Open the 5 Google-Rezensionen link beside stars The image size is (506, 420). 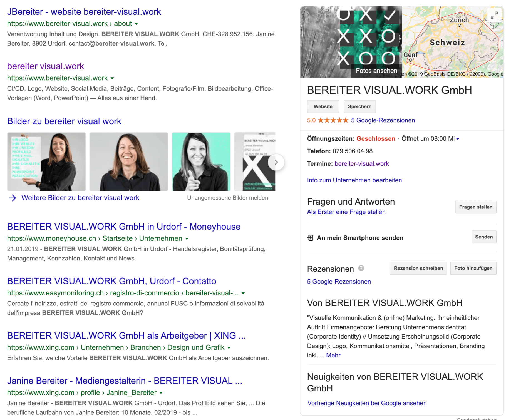coord(383,120)
